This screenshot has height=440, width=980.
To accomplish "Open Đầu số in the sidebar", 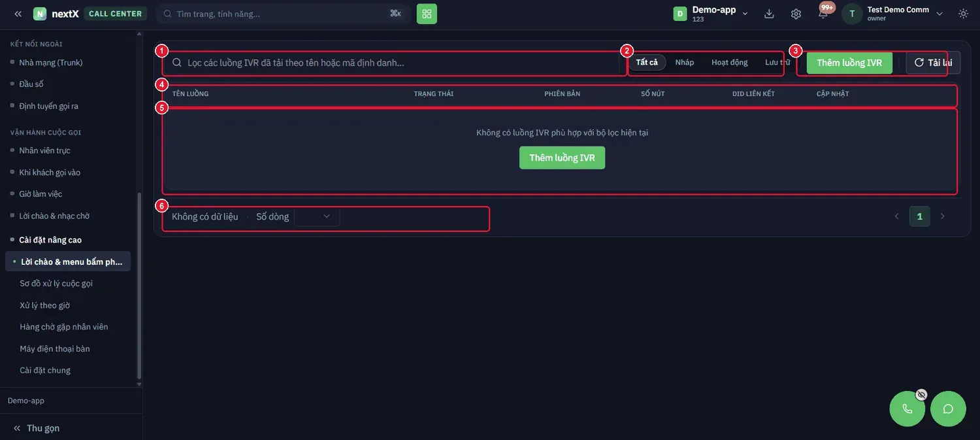I will pyautogui.click(x=31, y=84).
